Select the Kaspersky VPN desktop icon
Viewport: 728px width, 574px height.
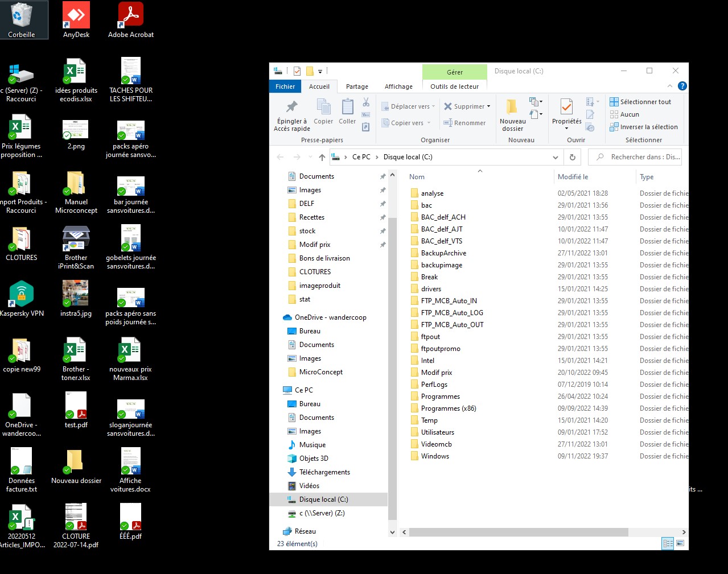22,299
